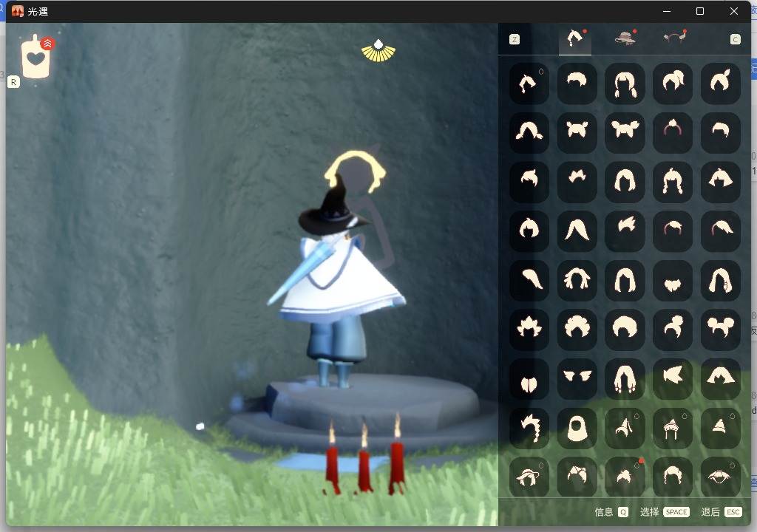The image size is (757, 532).
Task: Select the hooded veil headwear
Action: [577, 429]
